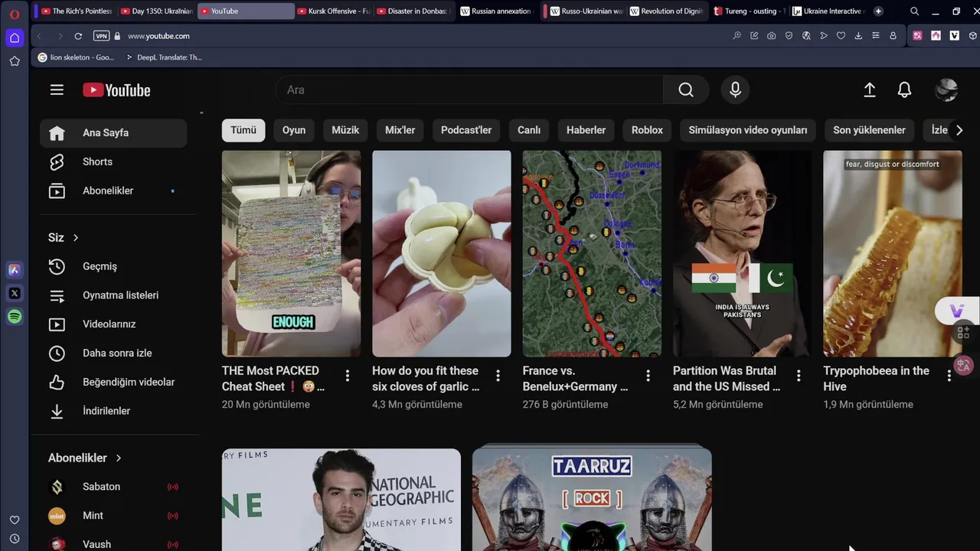Open options for Partition Was Brutal short
The width and height of the screenshot is (980, 551).
[799, 376]
